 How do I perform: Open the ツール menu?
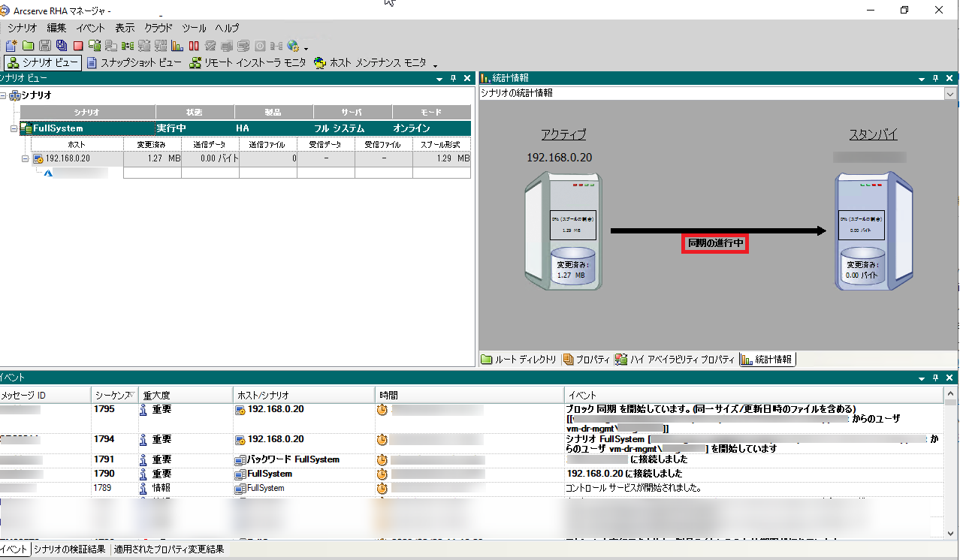click(x=194, y=28)
